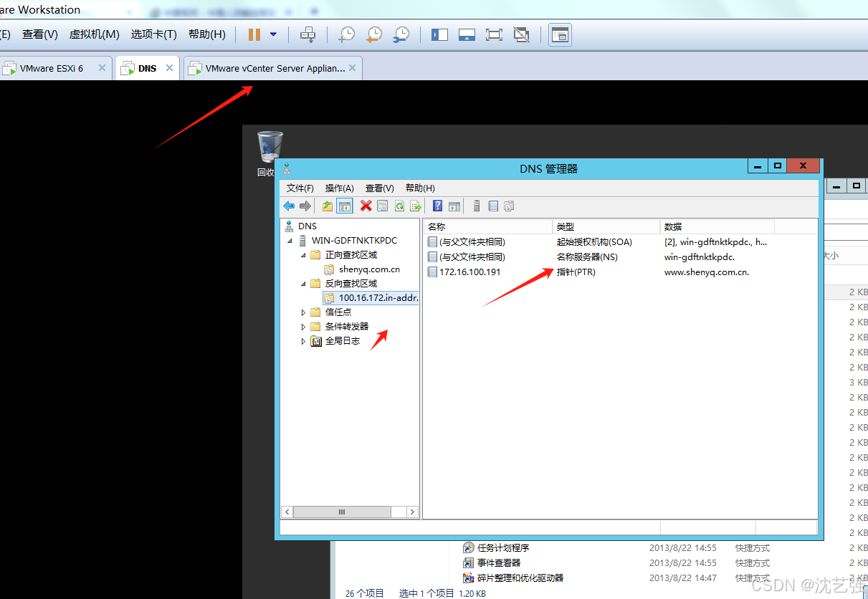Expand the 信任点 folder

[303, 312]
